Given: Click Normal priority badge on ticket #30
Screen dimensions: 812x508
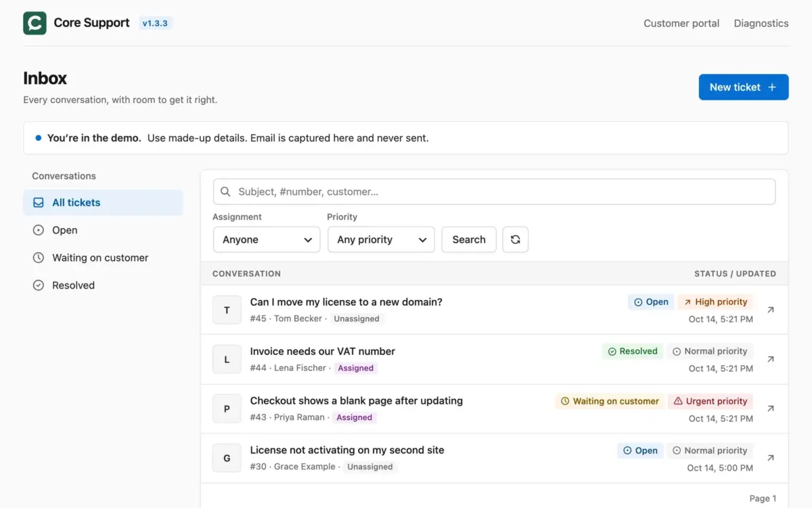Looking at the screenshot, I should tap(710, 450).
